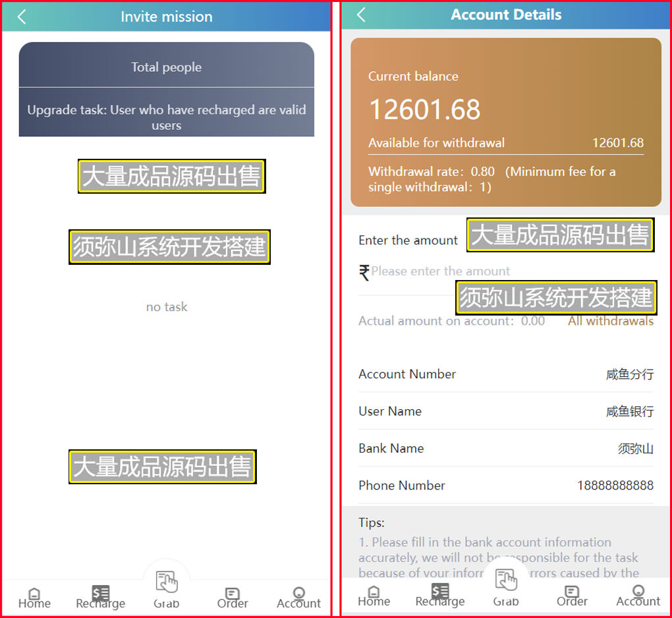Open Order tab in Account Details panel
Viewport: 672px width, 618px height.
pos(572,596)
